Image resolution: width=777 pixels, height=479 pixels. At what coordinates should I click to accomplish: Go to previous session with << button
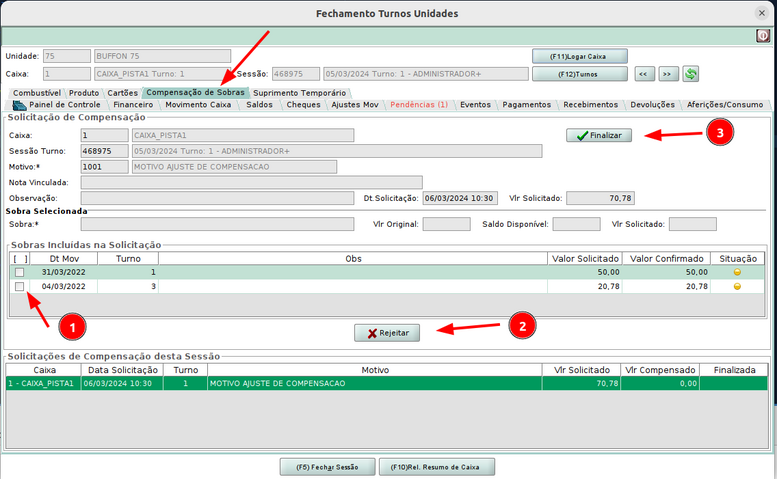pos(646,74)
